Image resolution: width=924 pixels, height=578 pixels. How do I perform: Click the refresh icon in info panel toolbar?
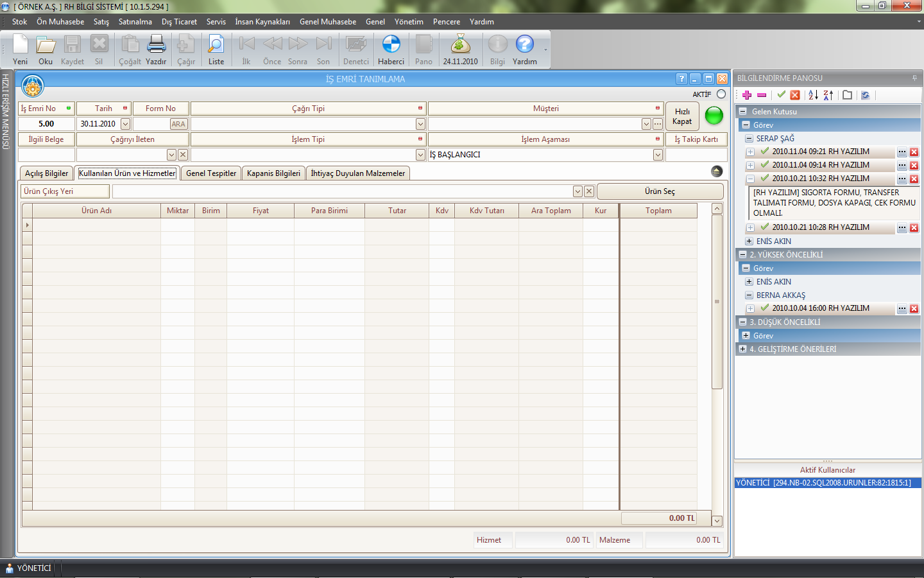click(865, 95)
